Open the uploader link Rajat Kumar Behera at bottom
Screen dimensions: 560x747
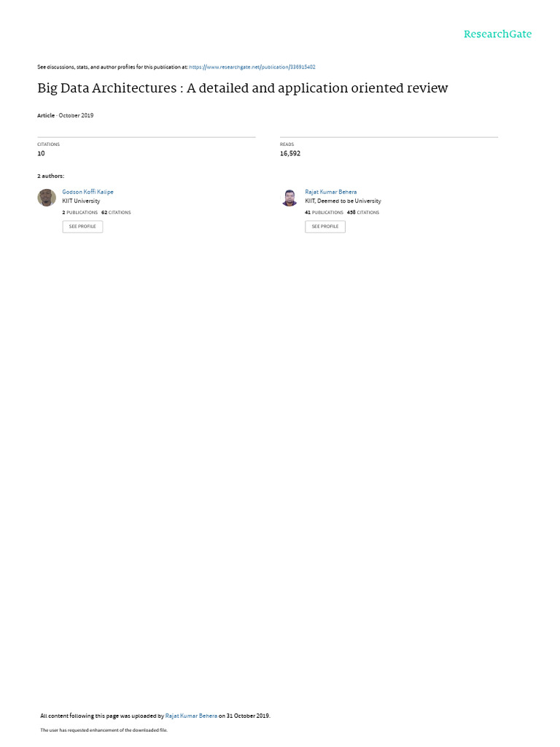click(x=191, y=716)
